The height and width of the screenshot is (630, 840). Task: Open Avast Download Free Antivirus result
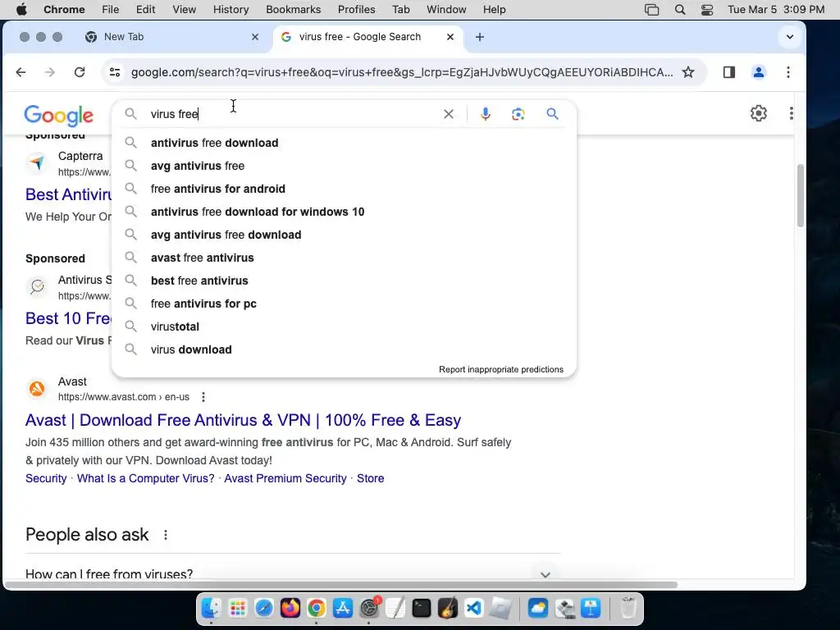pos(243,420)
